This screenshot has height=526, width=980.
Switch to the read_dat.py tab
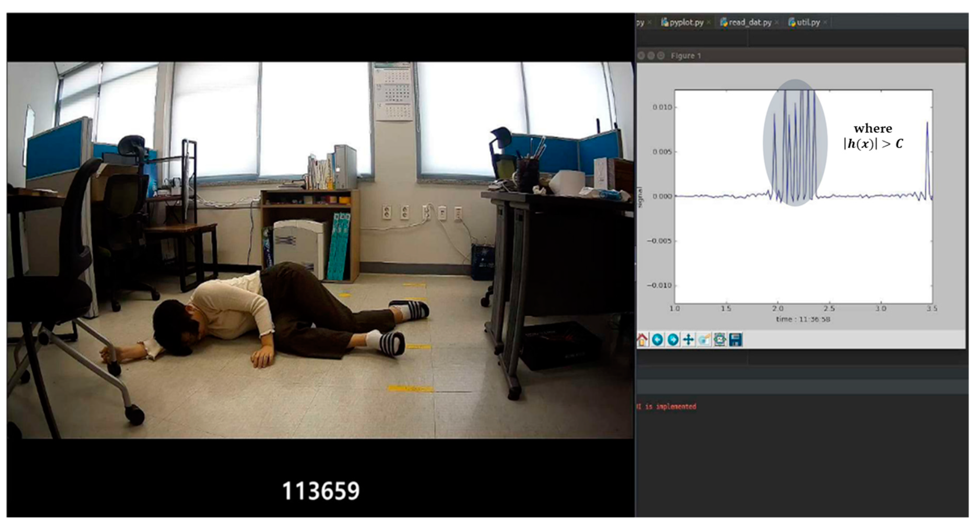pos(749,22)
